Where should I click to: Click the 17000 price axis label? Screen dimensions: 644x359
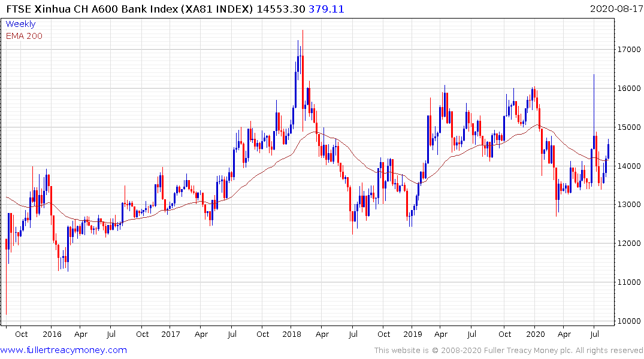click(629, 49)
